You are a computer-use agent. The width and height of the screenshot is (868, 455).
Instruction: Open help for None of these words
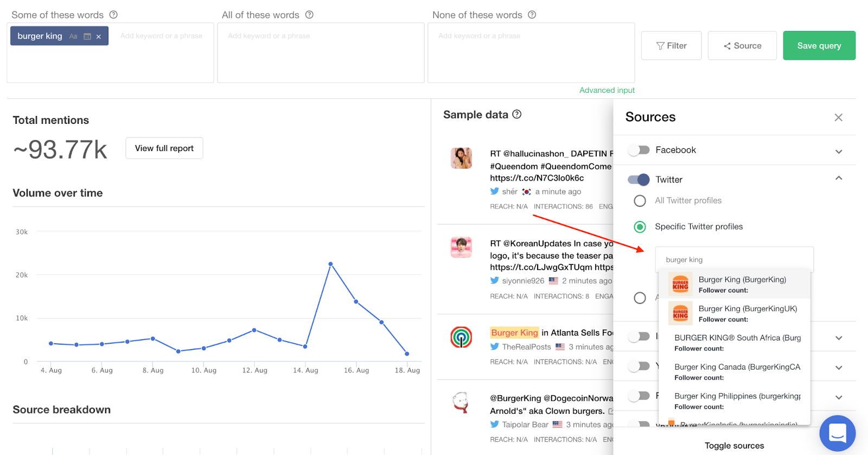pyautogui.click(x=532, y=15)
